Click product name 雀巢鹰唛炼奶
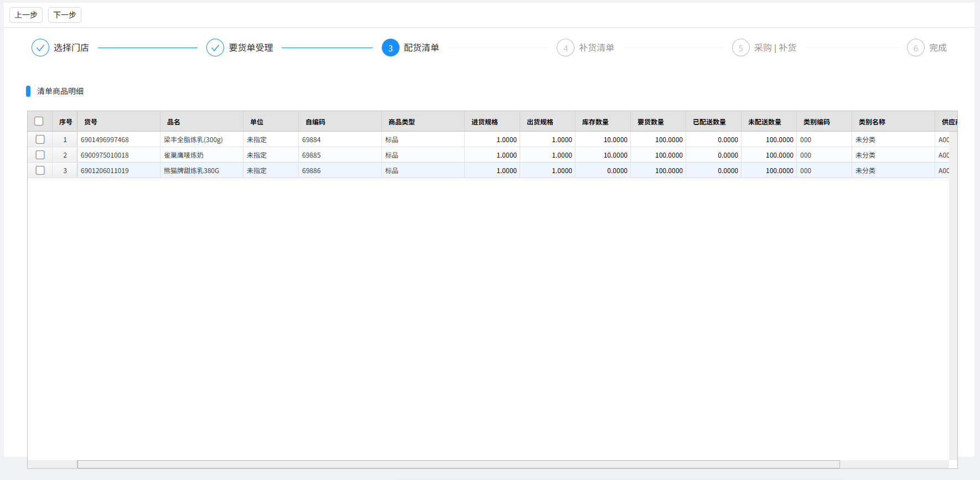 (x=184, y=155)
